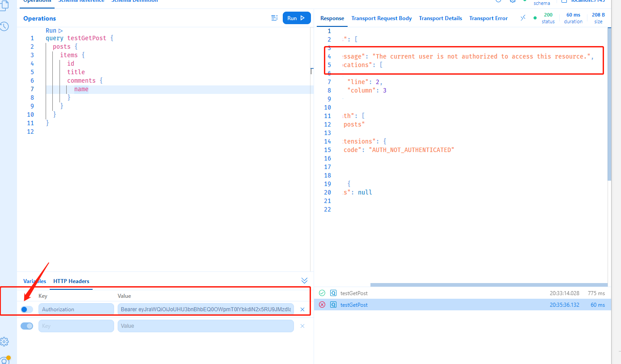
Task: Click the 'id' field in the query
Action: 71,63
